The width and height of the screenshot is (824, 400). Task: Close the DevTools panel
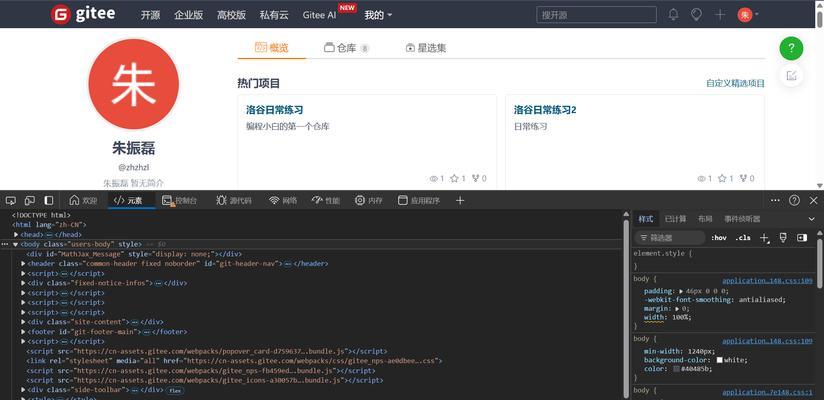813,200
